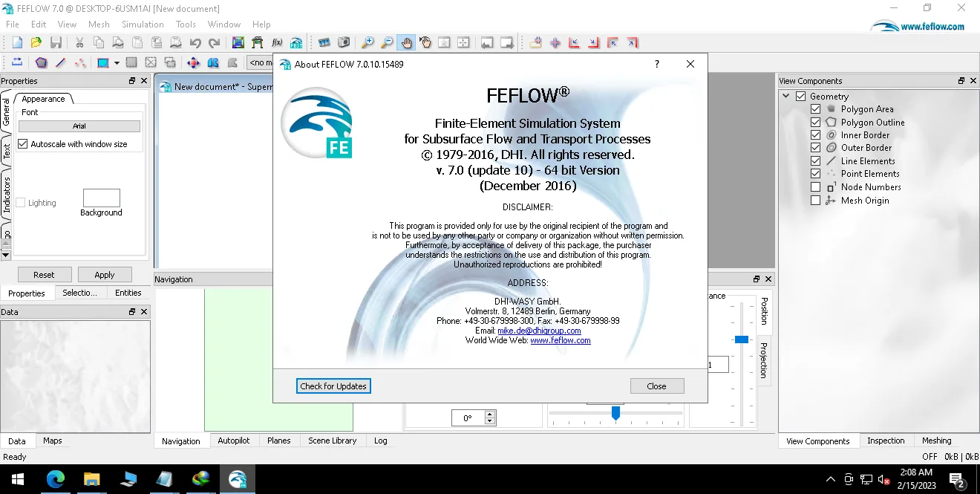
Task: Enable Node Numbers checkbox
Action: pyautogui.click(x=815, y=187)
